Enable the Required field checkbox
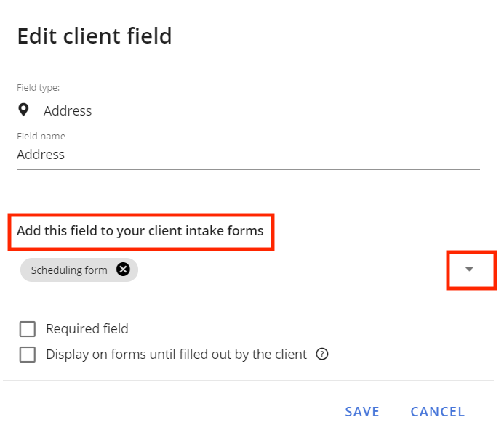Screen dimensions: 504x433 coord(28,329)
